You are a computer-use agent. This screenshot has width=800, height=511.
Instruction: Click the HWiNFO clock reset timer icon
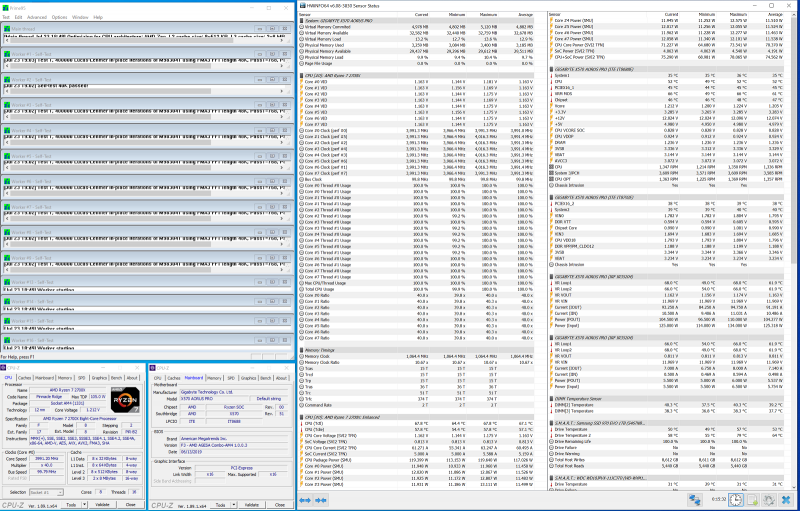point(735,500)
